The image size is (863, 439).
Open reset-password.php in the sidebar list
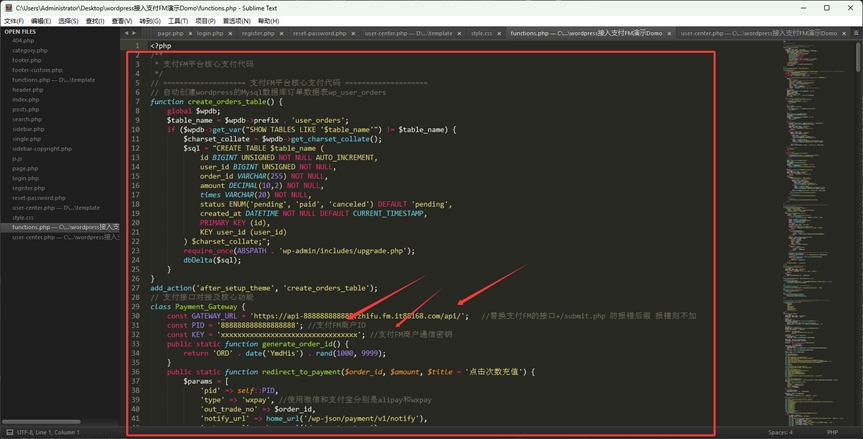(x=39, y=198)
